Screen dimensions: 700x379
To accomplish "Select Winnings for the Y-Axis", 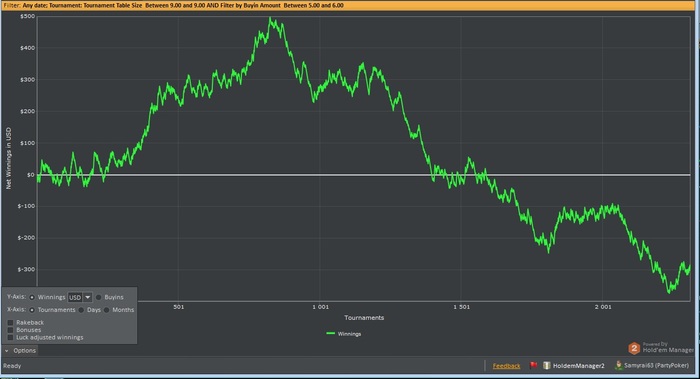I will [x=32, y=297].
